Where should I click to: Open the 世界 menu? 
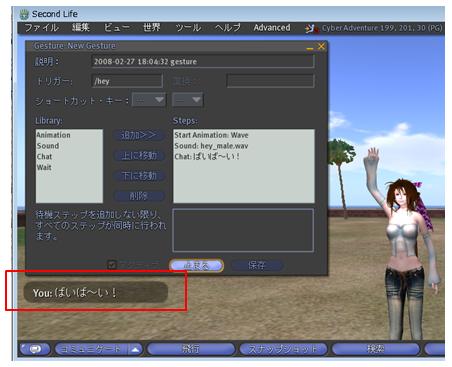(152, 28)
